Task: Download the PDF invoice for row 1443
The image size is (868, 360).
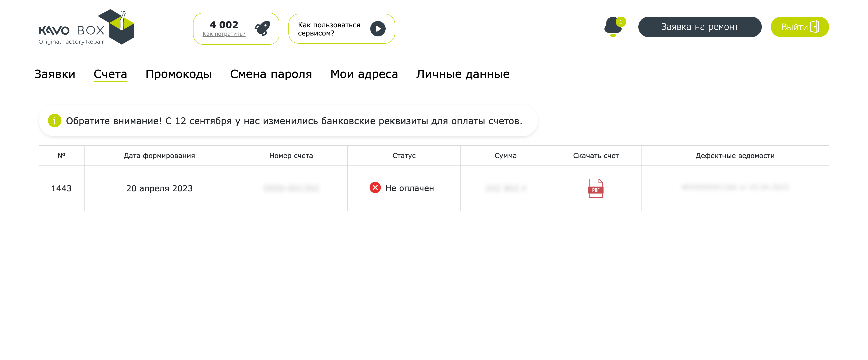Action: [x=596, y=188]
